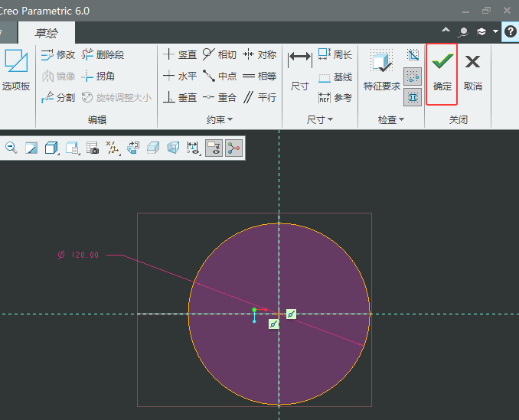
Task: Click the 确定 green checkmark to confirm sketch
Action: click(442, 73)
